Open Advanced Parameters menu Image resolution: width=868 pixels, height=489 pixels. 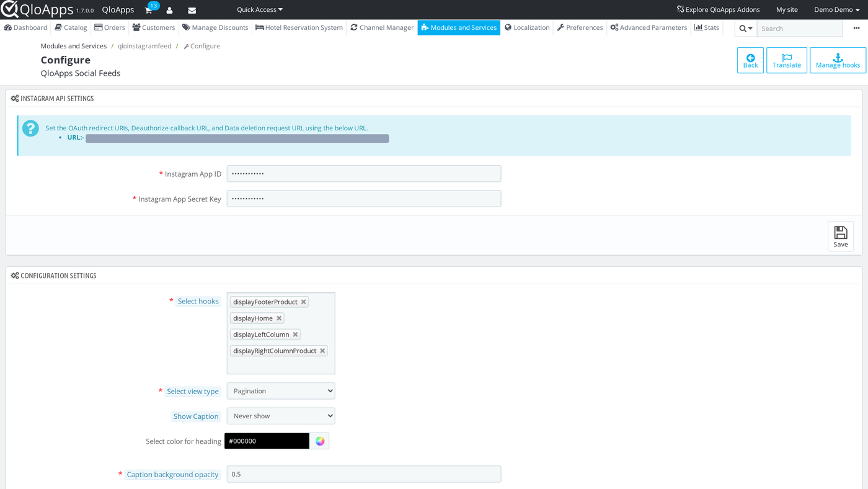[x=649, y=28]
